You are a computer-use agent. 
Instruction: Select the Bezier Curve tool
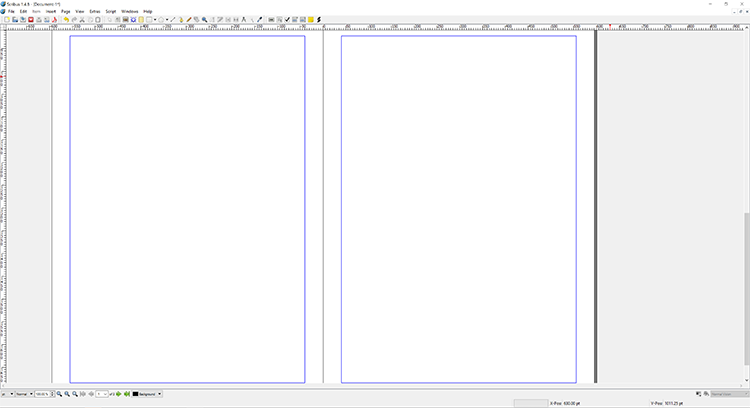coord(181,20)
